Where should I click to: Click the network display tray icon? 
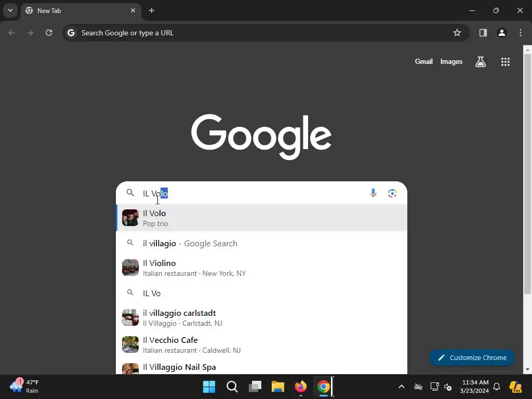(x=434, y=387)
